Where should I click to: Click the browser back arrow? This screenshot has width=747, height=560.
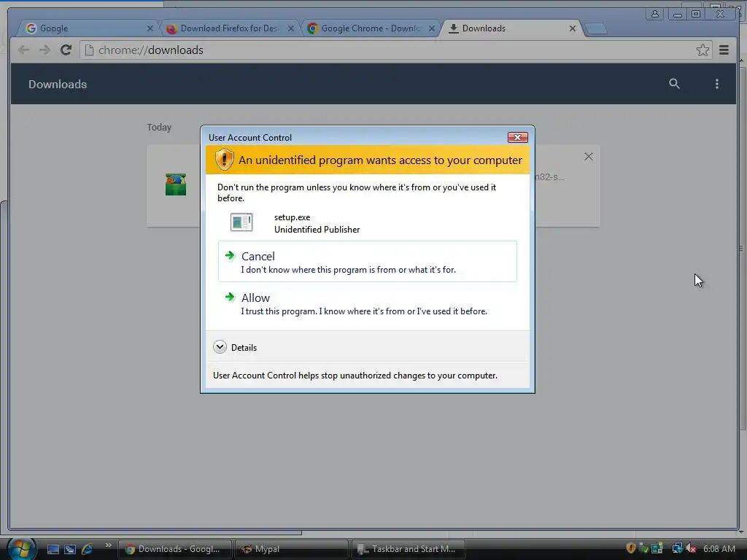pos(23,50)
